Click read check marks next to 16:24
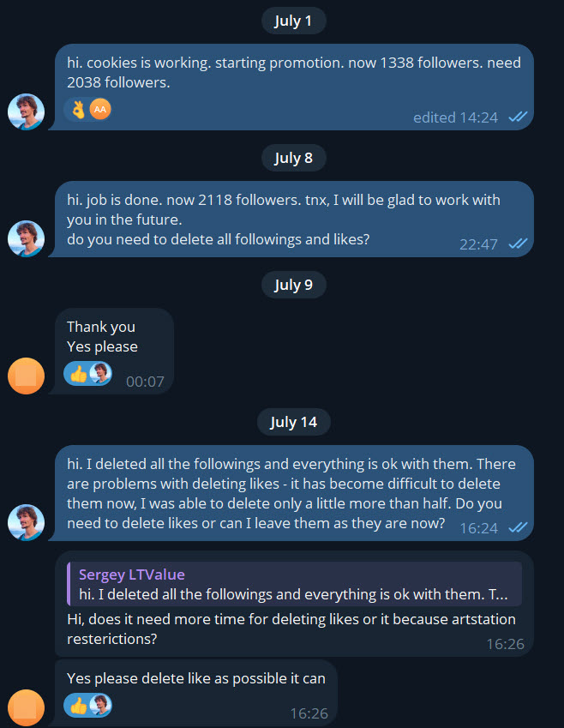 click(x=518, y=527)
